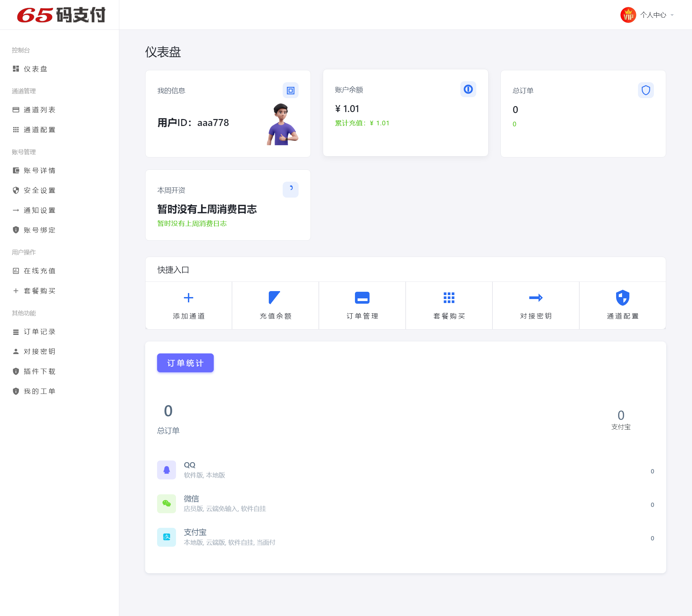
Task: Click the 账户余额 card icon
Action: (468, 89)
